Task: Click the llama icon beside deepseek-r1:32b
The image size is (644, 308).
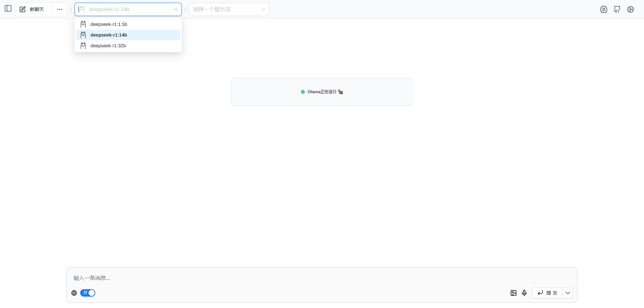Action: click(x=83, y=46)
